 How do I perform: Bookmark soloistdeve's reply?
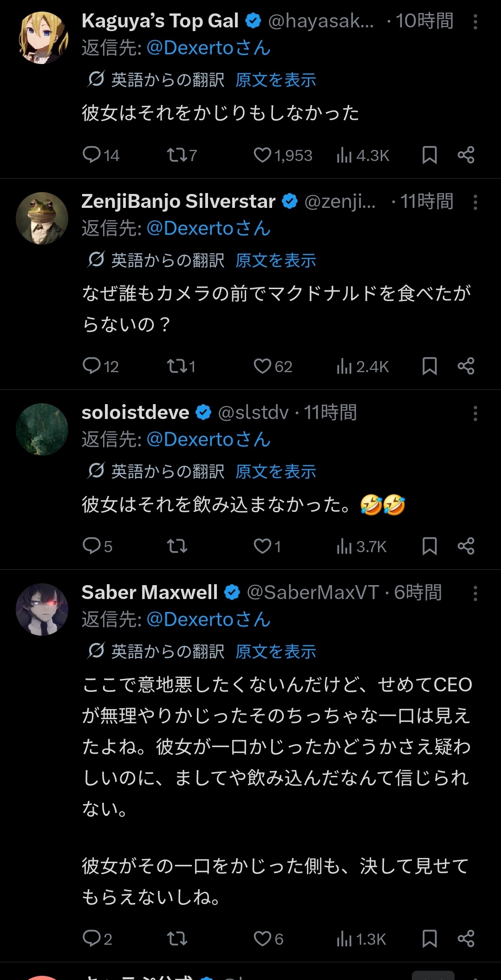pos(429,547)
